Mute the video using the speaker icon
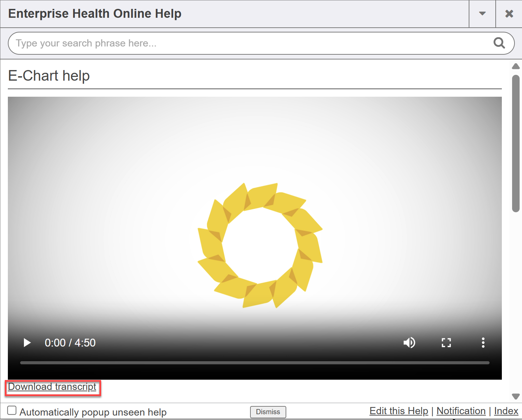Viewport: 522px width, 420px height. point(409,342)
